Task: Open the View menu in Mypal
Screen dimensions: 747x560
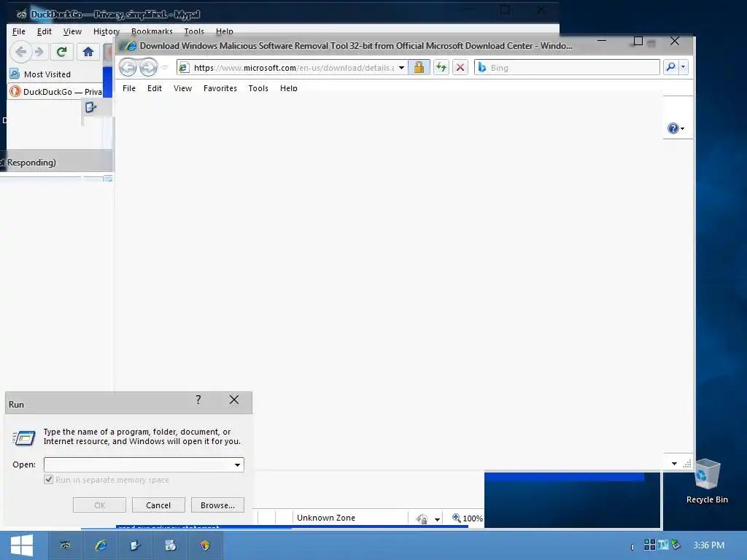Action: (x=72, y=31)
